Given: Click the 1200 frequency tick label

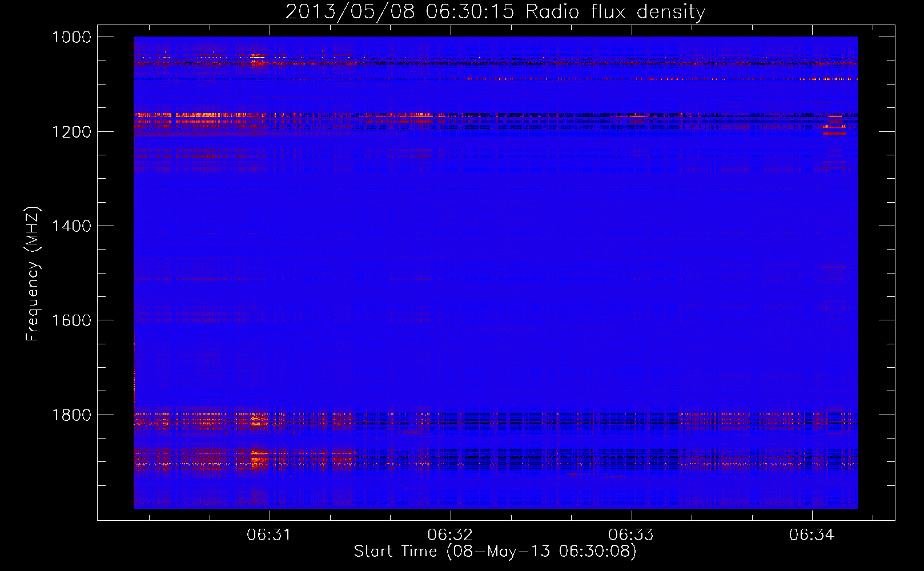Looking at the screenshot, I should [x=71, y=132].
